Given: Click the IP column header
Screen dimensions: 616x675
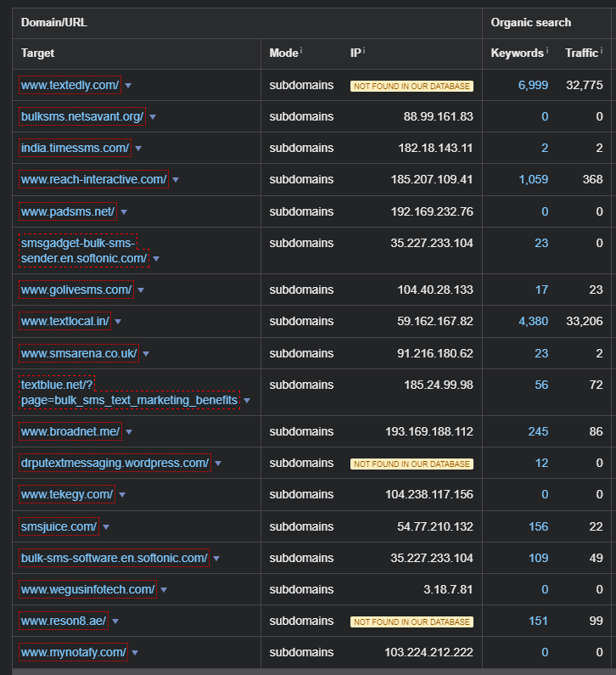Looking at the screenshot, I should [356, 53].
